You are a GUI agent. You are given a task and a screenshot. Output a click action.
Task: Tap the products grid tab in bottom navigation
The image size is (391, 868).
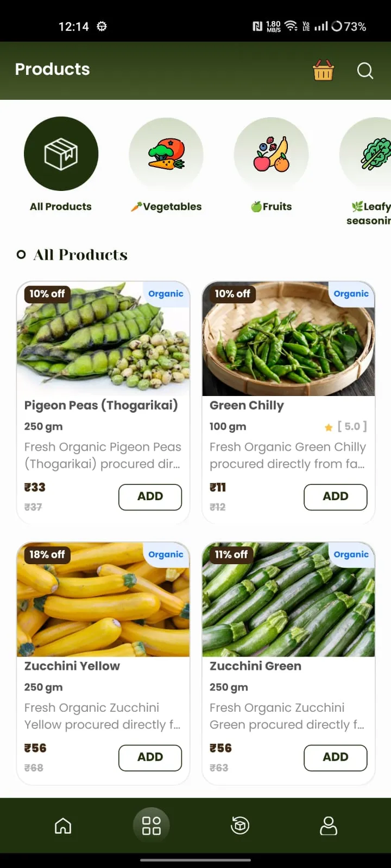151,826
